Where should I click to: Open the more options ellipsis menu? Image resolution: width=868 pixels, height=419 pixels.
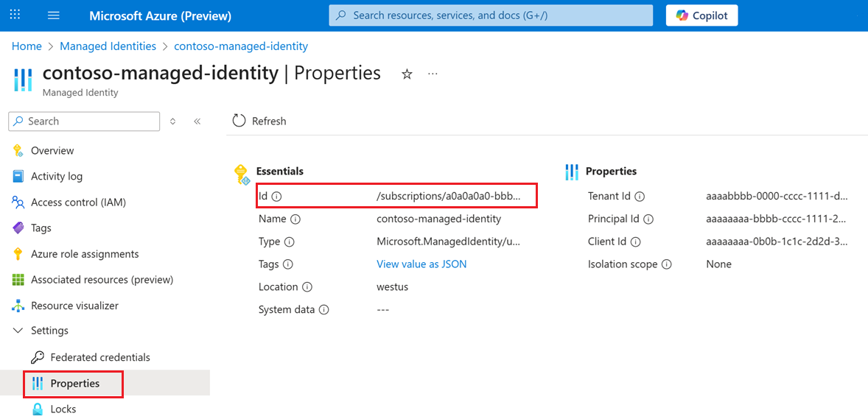point(433,74)
